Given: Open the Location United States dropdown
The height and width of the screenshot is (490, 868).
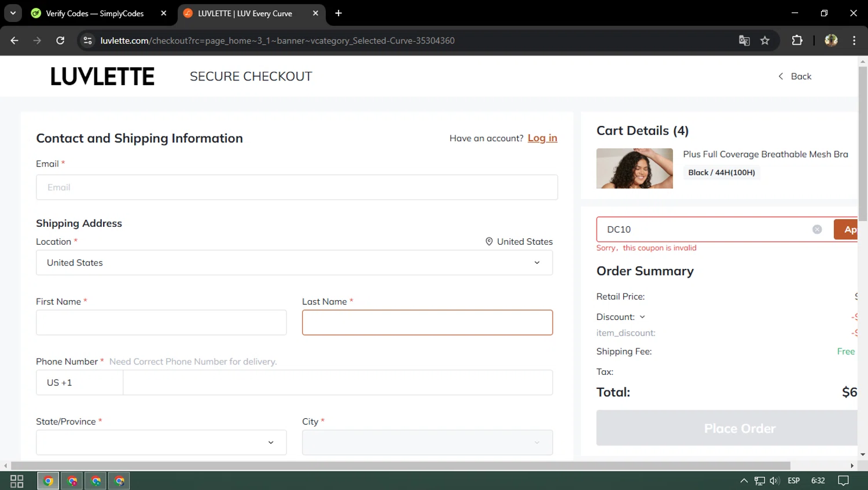Looking at the screenshot, I should pyautogui.click(x=294, y=263).
